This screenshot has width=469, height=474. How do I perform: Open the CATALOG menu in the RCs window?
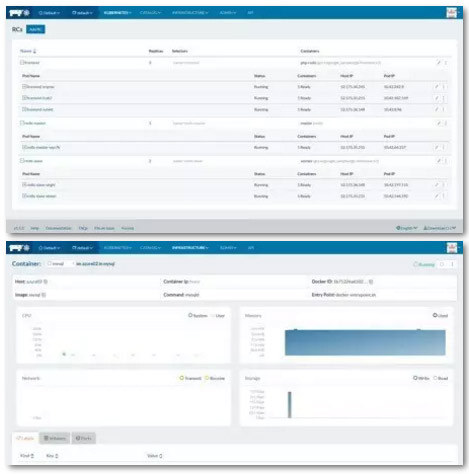point(150,13)
